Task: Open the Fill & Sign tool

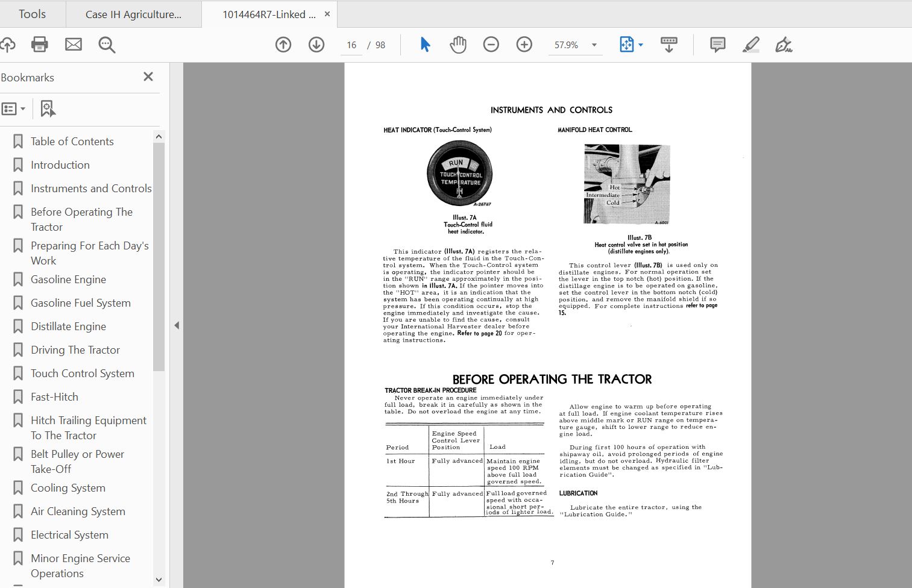Action: 784,44
